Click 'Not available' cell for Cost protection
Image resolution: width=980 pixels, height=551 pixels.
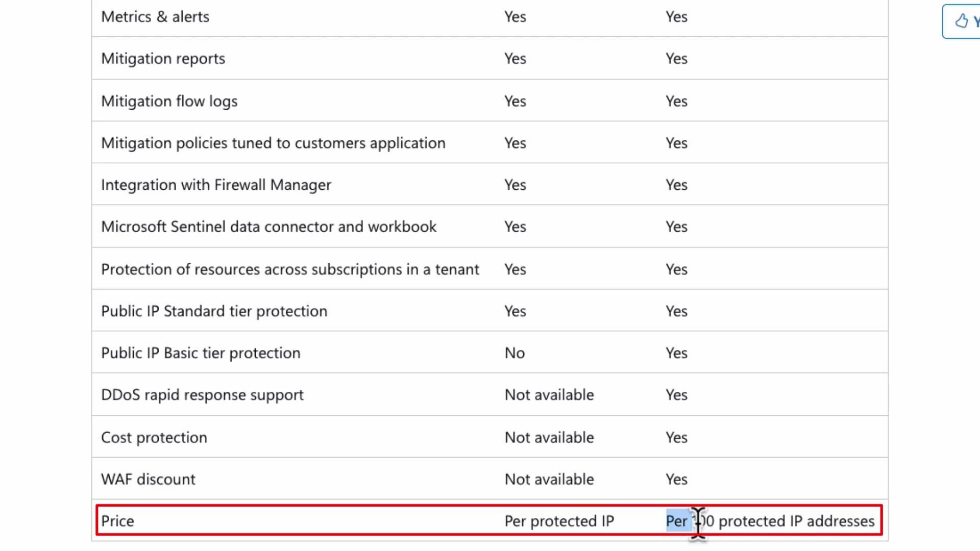point(549,437)
